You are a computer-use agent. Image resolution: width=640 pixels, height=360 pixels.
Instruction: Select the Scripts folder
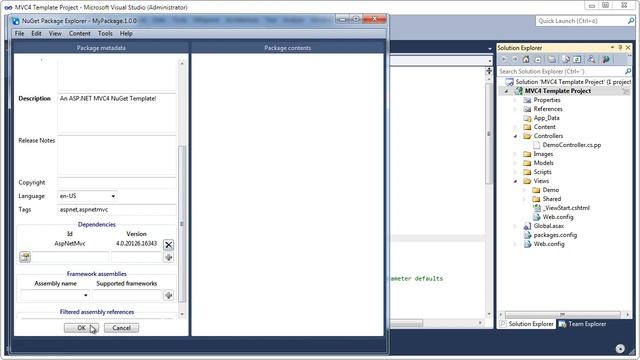tap(542, 172)
